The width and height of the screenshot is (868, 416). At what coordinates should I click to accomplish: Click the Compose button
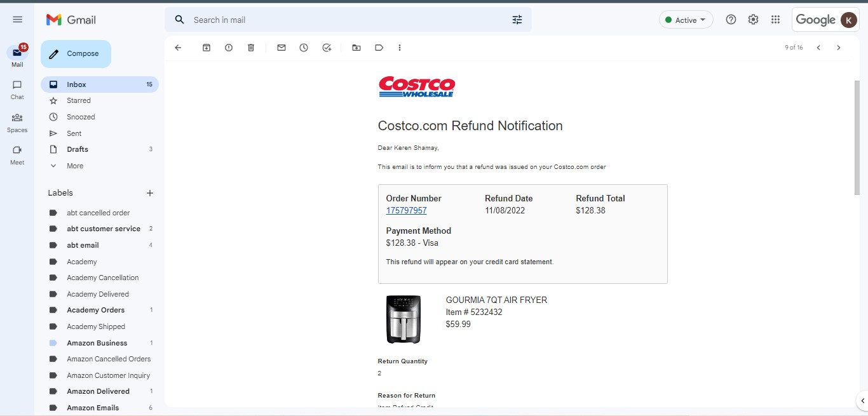(76, 54)
